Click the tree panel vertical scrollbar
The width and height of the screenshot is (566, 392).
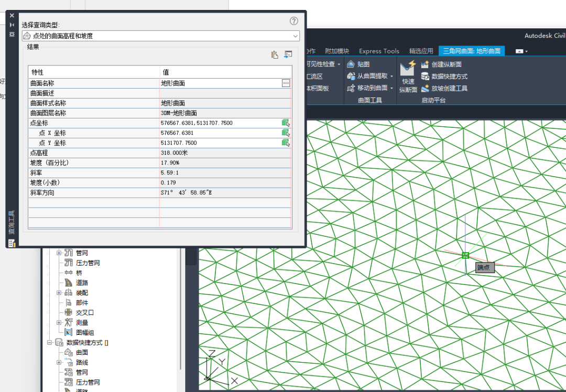[x=180, y=309]
